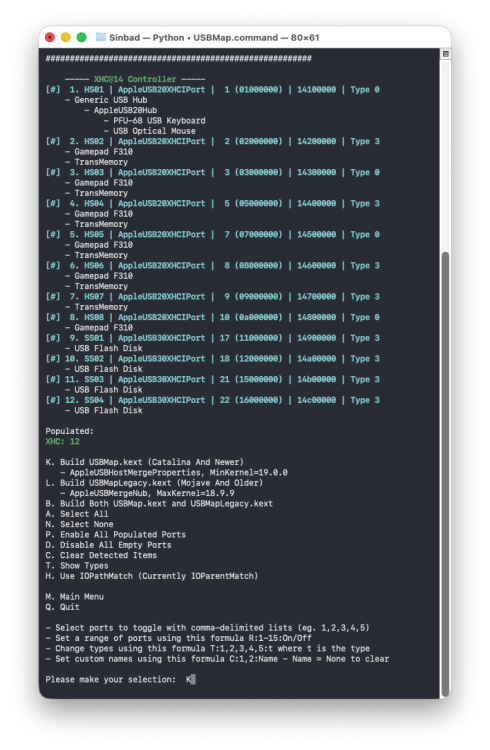This screenshot has width=490, height=750.
Task: Click 'H. Use IOPathMatch' option
Action: point(152,576)
